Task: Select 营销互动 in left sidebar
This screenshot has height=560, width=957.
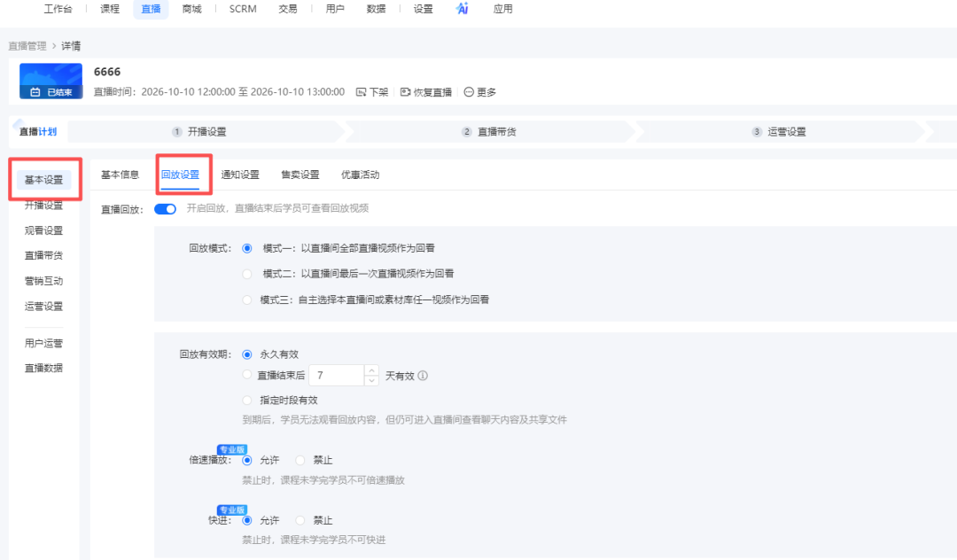Action: point(44,281)
